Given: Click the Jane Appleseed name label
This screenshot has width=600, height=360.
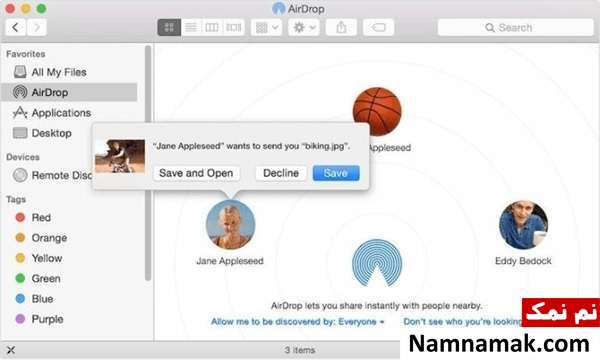Looking at the screenshot, I should 230,261.
